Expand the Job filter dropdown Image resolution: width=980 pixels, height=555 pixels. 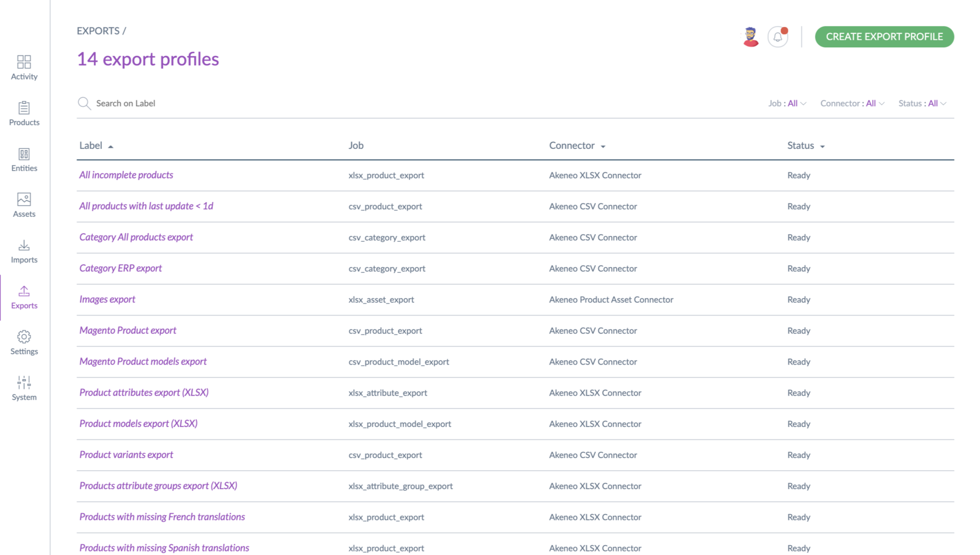[787, 103]
